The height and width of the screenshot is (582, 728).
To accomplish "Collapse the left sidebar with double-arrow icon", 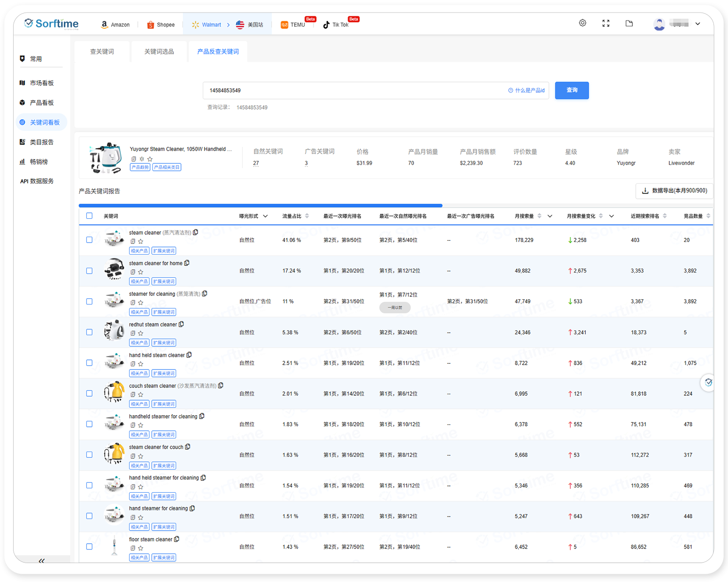I will point(42,561).
